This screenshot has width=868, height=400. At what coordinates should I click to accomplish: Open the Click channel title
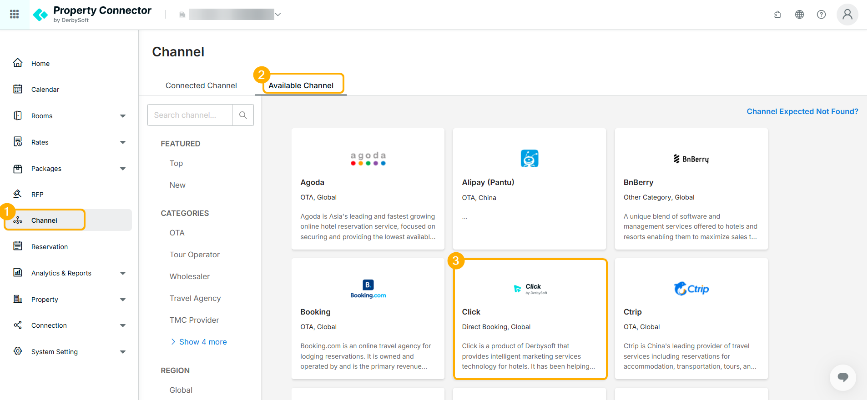(471, 312)
